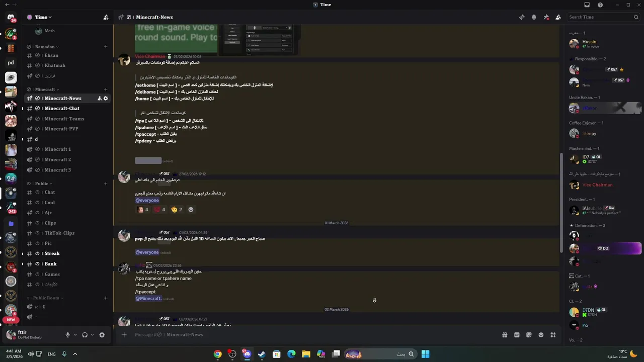This screenshot has width=644, height=362.
Task: Deafen headphones in user panel
Action: point(85,335)
